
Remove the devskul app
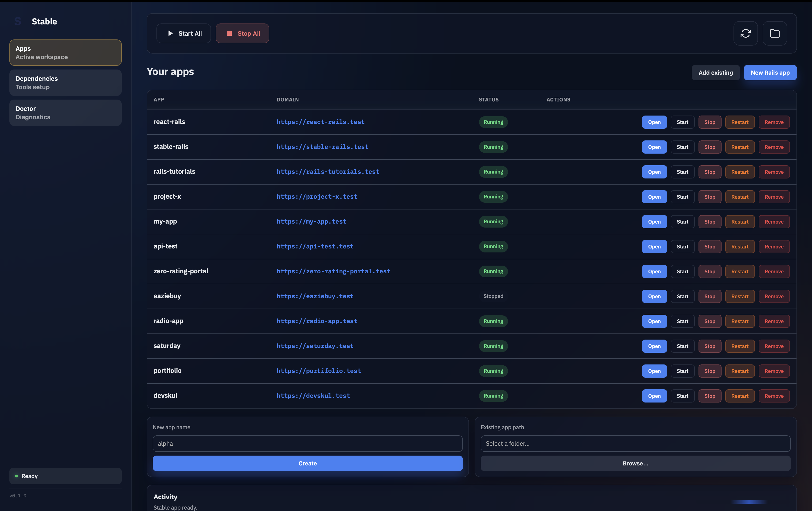774,396
